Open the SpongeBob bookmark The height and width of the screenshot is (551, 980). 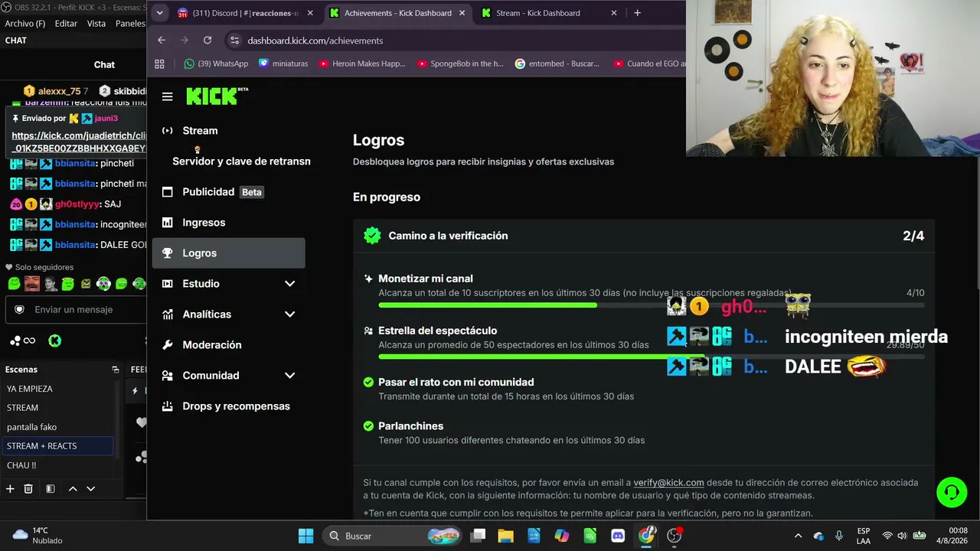pos(460,64)
